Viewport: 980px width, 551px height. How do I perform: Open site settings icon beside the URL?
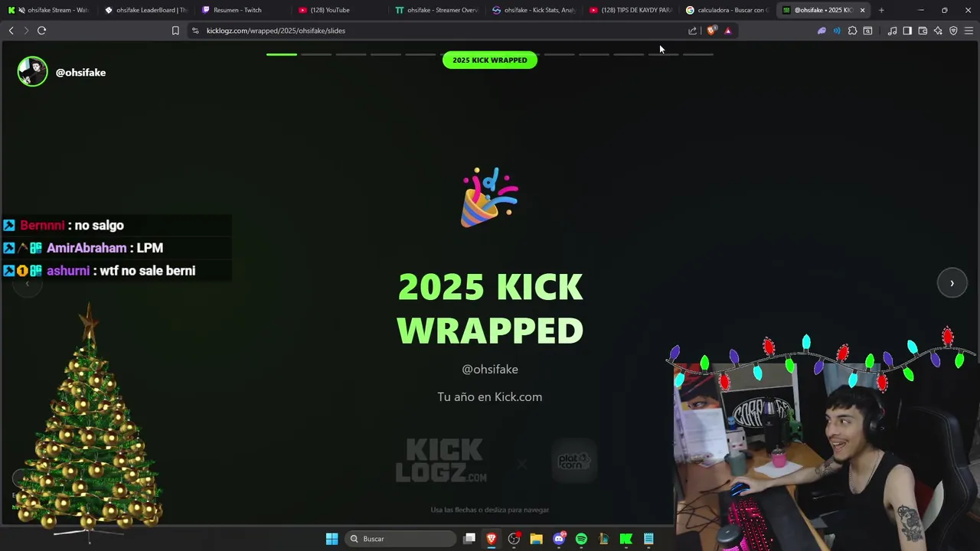[195, 31]
